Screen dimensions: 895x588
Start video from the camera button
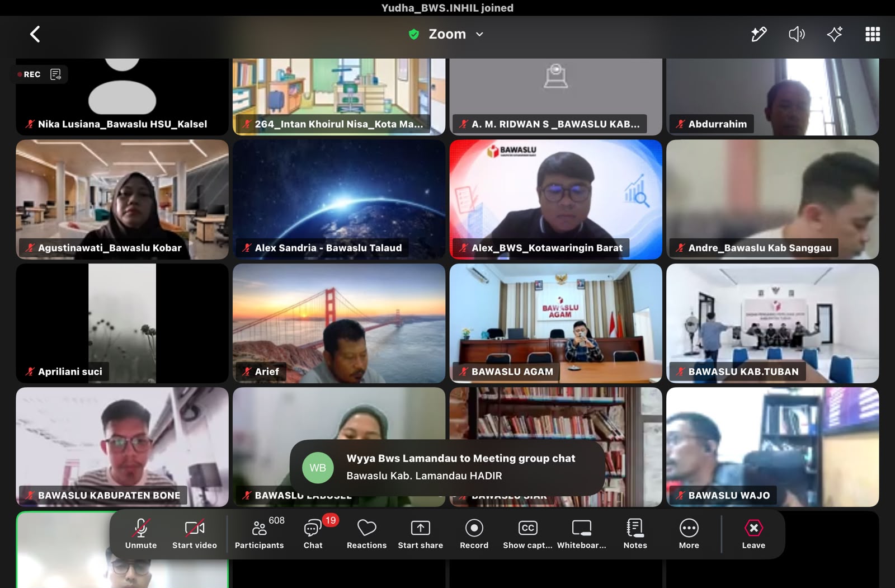194,534
